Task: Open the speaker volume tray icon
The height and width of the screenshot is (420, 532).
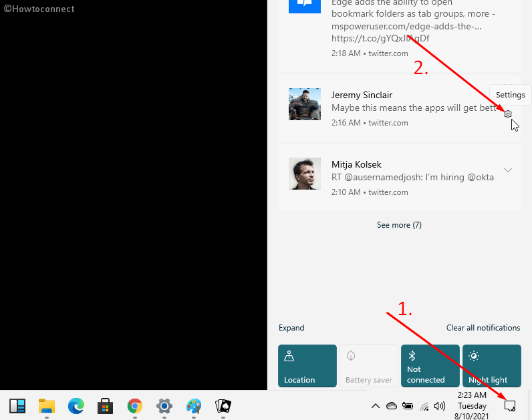Action: tap(440, 406)
